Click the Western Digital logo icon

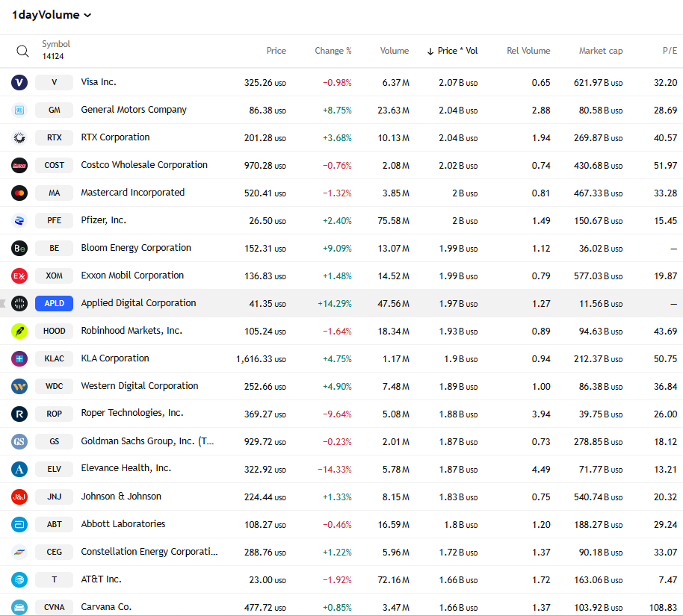(19, 387)
